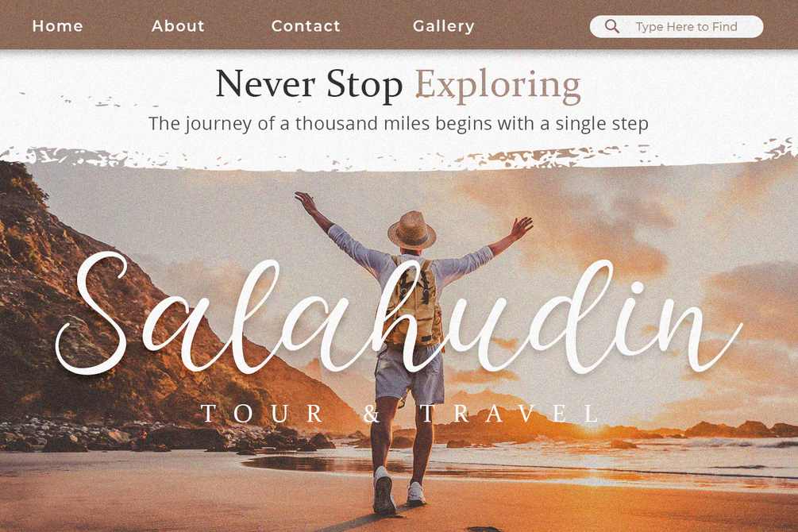Viewport: 798px width, 532px height.
Task: Click the 'TRAVEL' word in subtitle
Action: (511, 414)
